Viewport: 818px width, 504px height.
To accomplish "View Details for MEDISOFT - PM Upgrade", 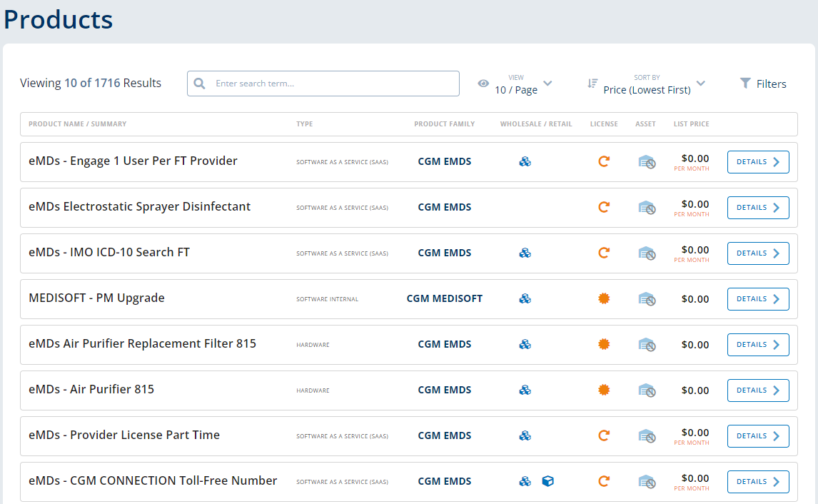I will coord(758,299).
